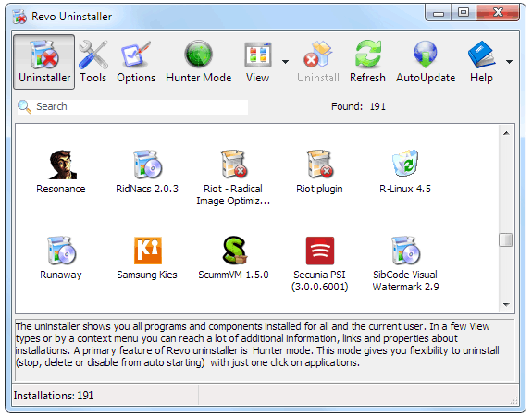This screenshot has height=416, width=532.
Task: Click the 'ScummVM 1.5.0' label text
Action: pos(233,275)
